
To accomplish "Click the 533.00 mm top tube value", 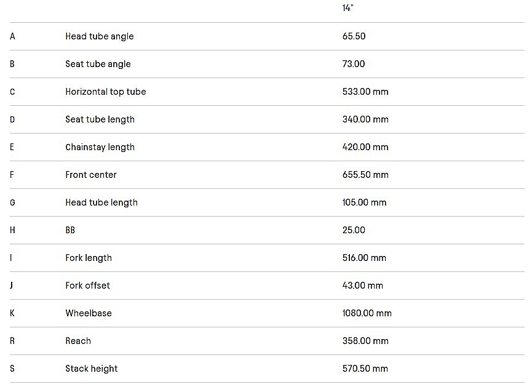I will pos(365,92).
